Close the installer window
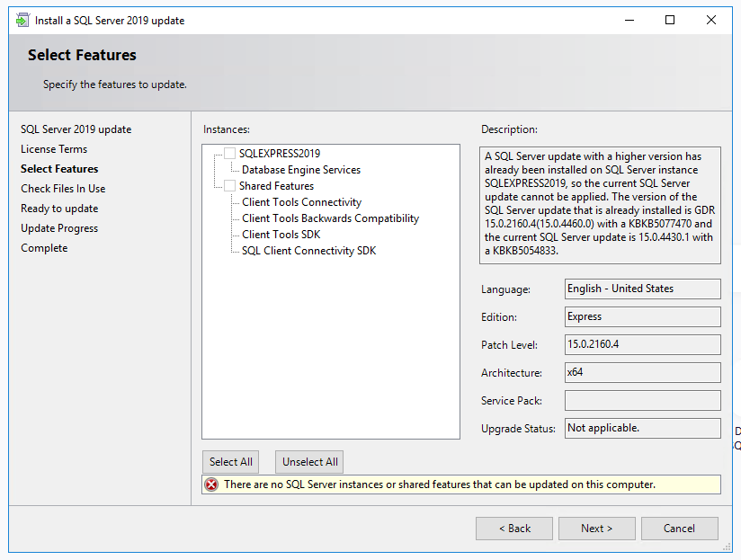The image size is (741, 560). coord(710,21)
